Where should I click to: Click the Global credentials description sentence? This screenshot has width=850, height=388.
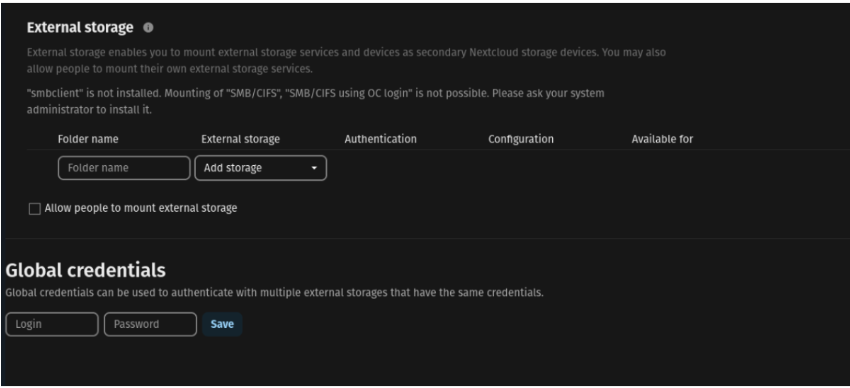coord(274,293)
